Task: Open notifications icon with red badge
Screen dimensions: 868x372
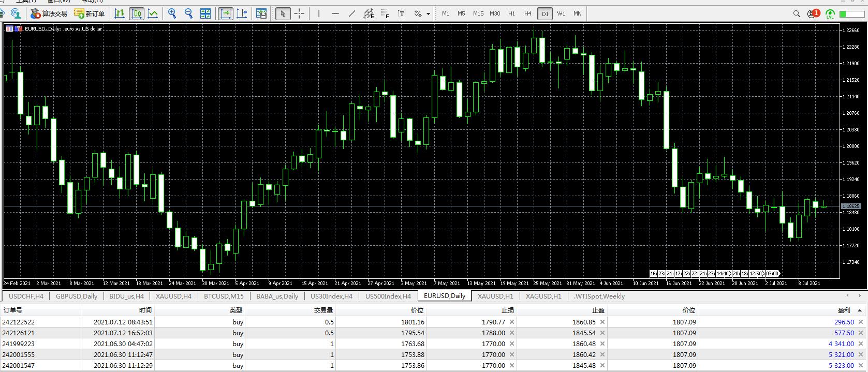Action: pyautogui.click(x=813, y=13)
